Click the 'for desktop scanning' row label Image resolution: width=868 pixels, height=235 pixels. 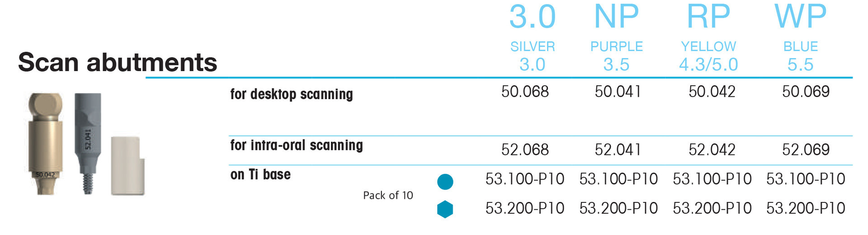(292, 94)
